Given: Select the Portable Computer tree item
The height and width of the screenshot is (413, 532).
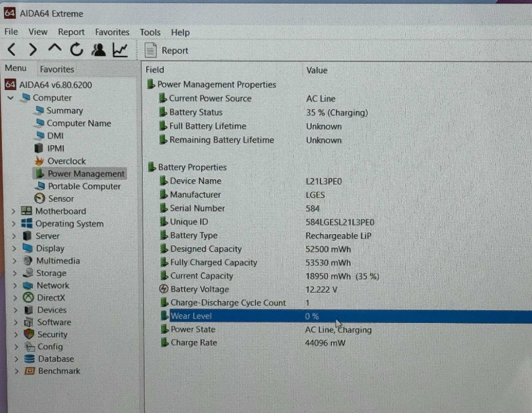Looking at the screenshot, I should pyautogui.click(x=84, y=186).
